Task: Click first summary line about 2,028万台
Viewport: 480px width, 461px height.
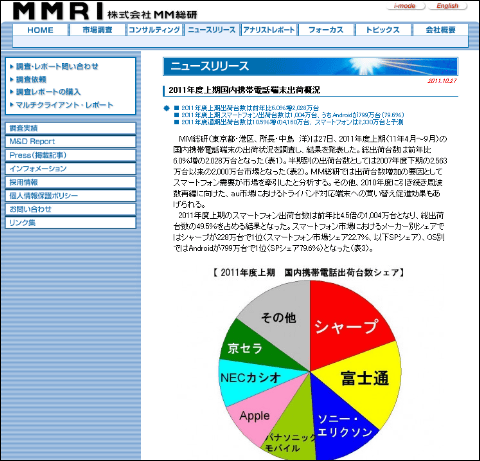Action: point(250,108)
